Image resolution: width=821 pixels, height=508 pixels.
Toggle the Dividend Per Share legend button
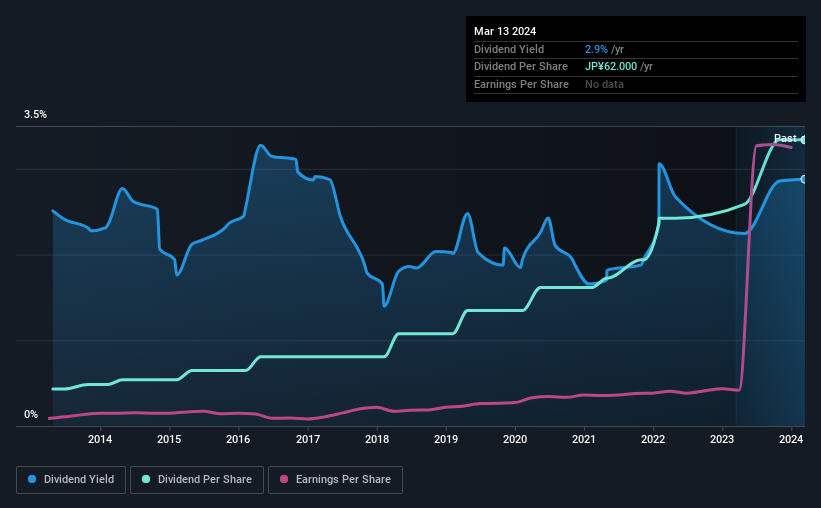click(x=197, y=480)
